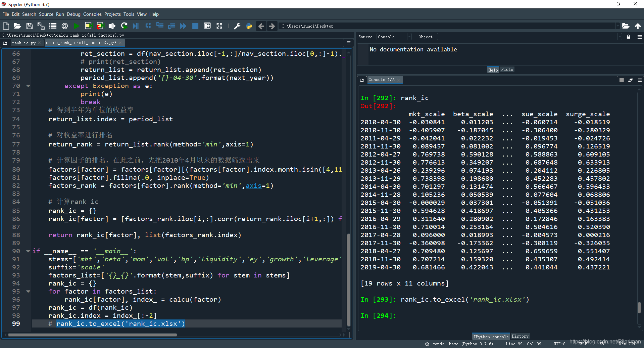Screen dimensions: 644x348
Task: Click the step-into debug icon
Action: [x=160, y=26]
